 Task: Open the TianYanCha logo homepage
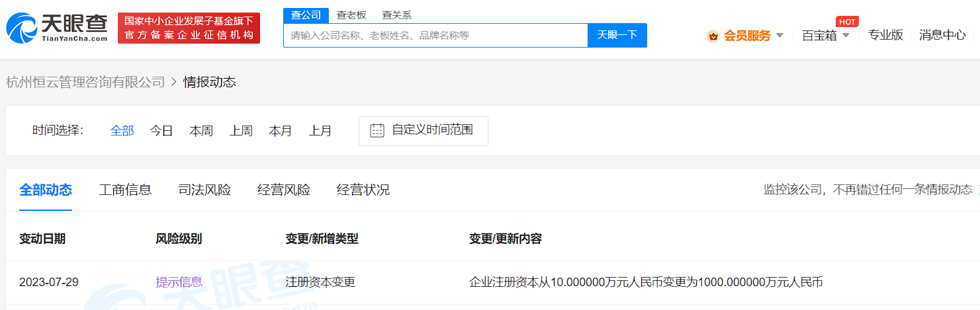point(57,28)
